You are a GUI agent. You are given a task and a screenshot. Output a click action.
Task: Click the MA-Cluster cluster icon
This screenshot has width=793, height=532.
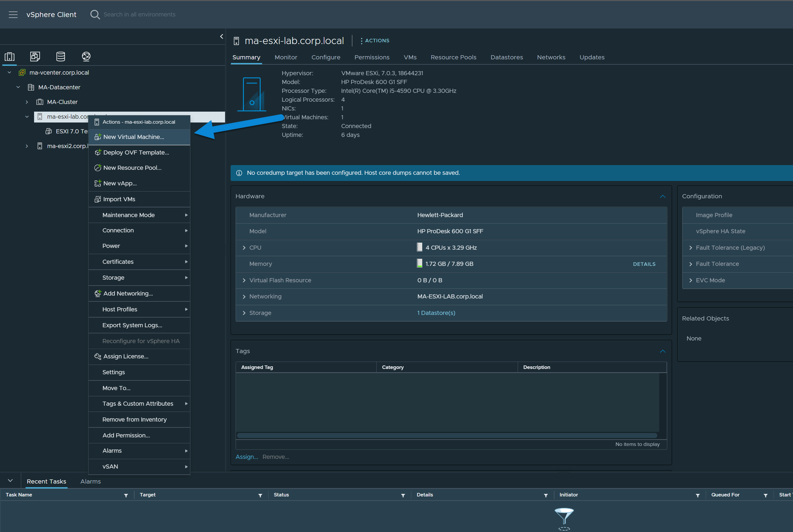pos(40,102)
